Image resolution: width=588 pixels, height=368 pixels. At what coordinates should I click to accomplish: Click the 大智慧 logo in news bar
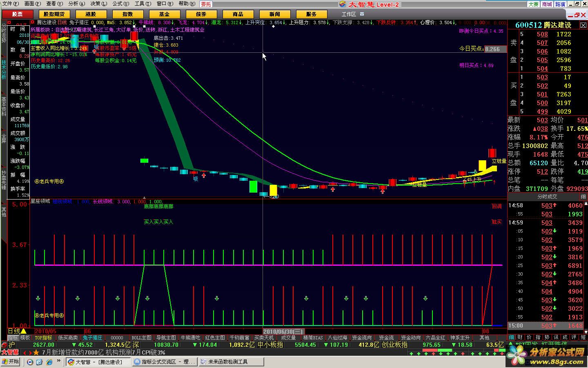[x=10, y=352]
